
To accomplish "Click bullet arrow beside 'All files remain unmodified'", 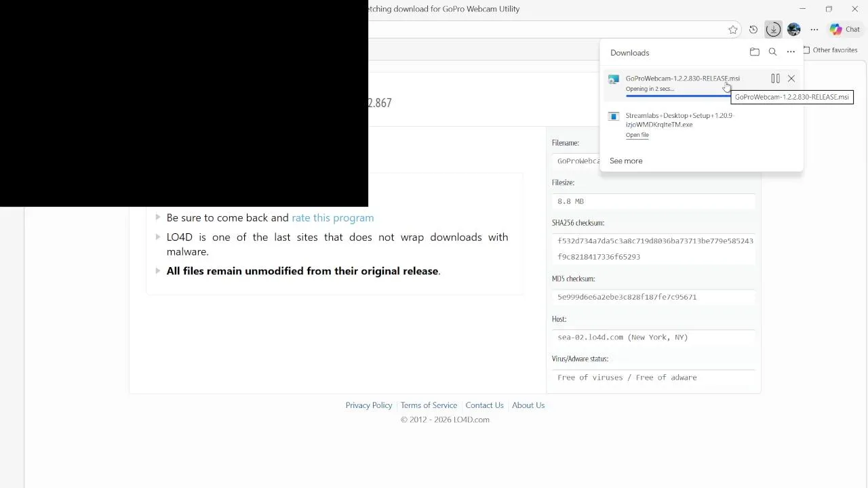I will [158, 271].
